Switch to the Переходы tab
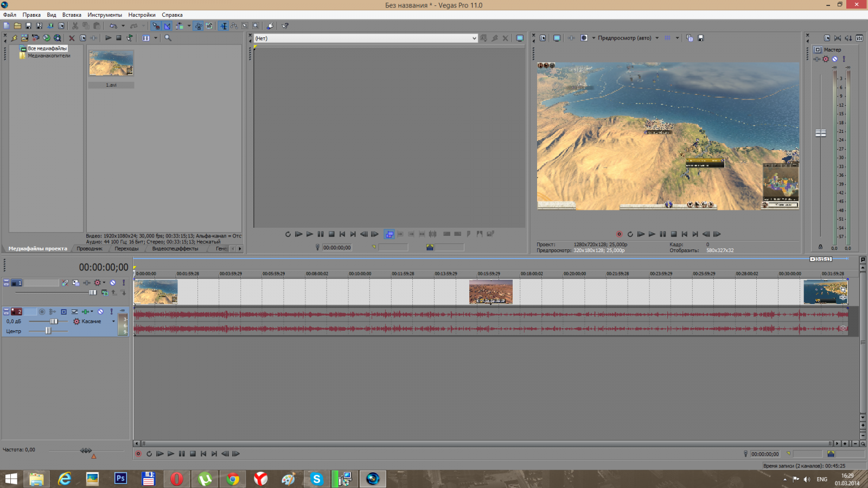 [x=126, y=248]
